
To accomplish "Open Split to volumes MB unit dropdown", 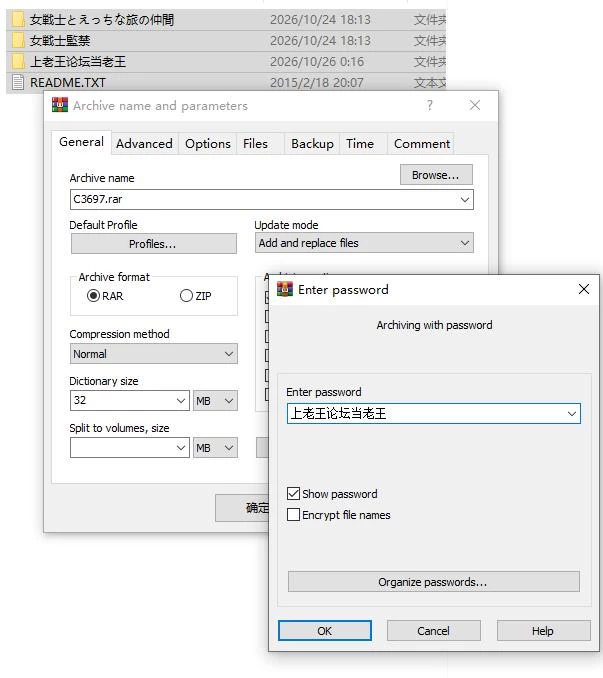I will [215, 448].
